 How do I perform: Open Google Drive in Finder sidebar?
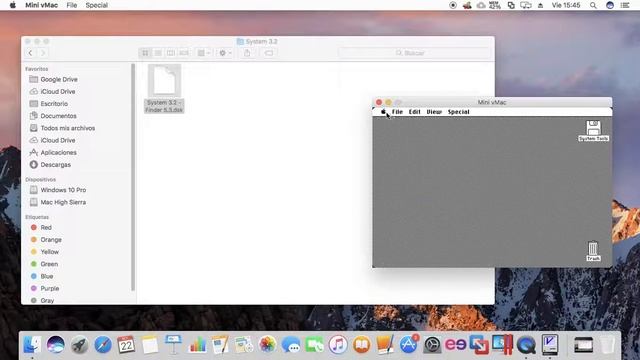pos(54,79)
